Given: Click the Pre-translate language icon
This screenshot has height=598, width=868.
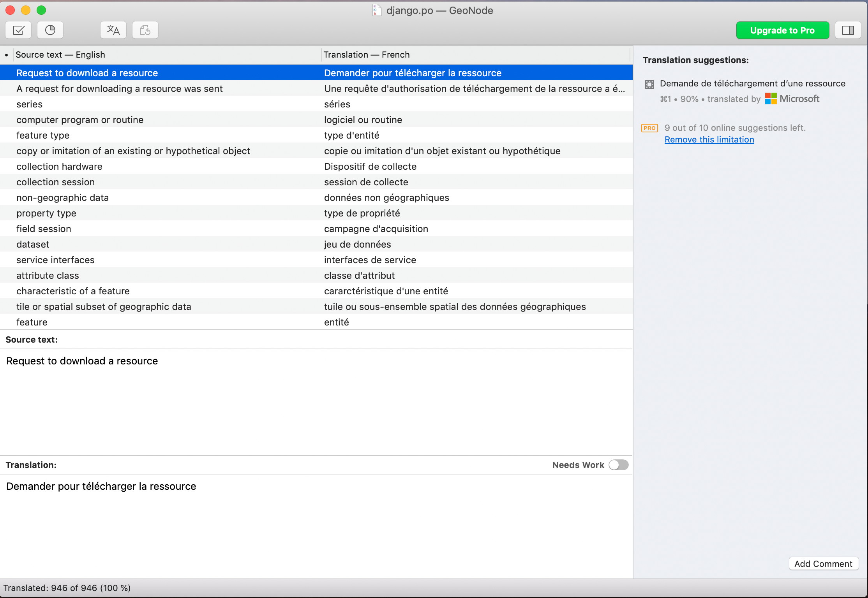Looking at the screenshot, I should pos(113,30).
